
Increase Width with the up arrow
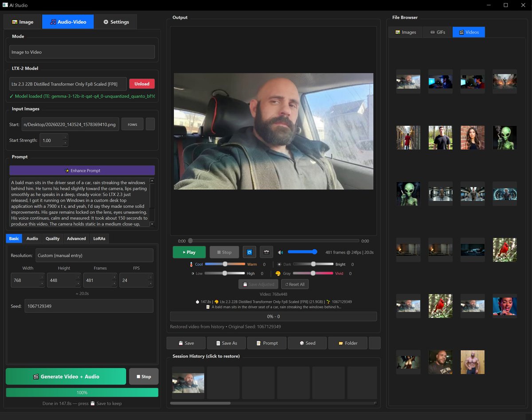click(x=42, y=277)
